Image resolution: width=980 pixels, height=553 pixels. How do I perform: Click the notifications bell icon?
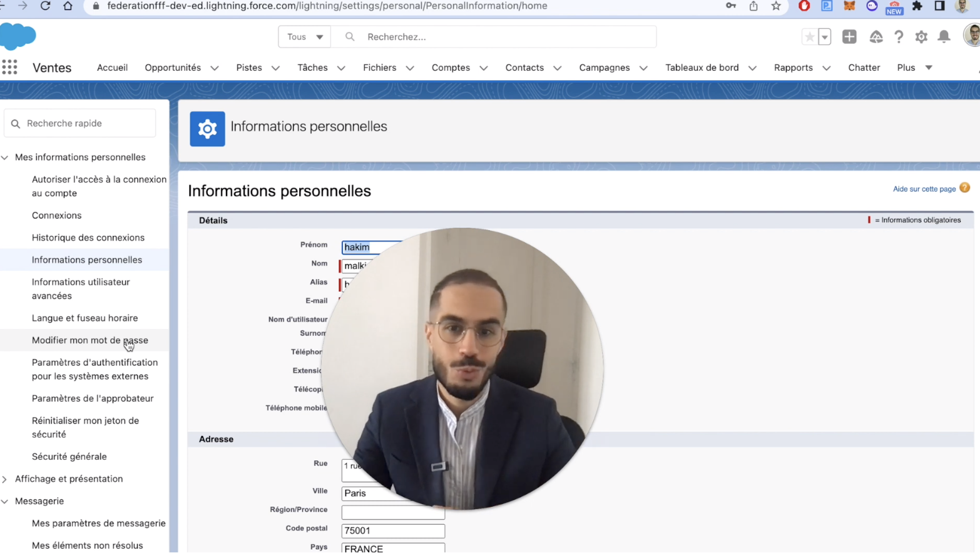pyautogui.click(x=944, y=37)
